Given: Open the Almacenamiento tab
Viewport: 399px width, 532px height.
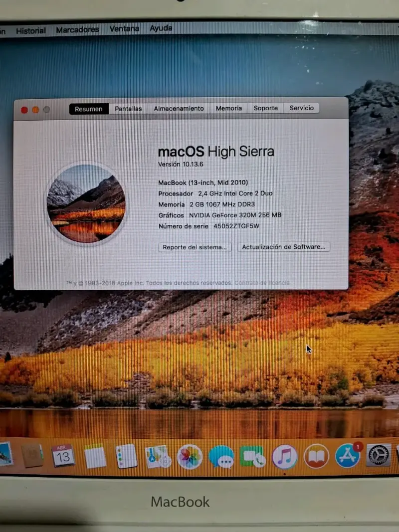Looking at the screenshot, I should click(x=179, y=108).
